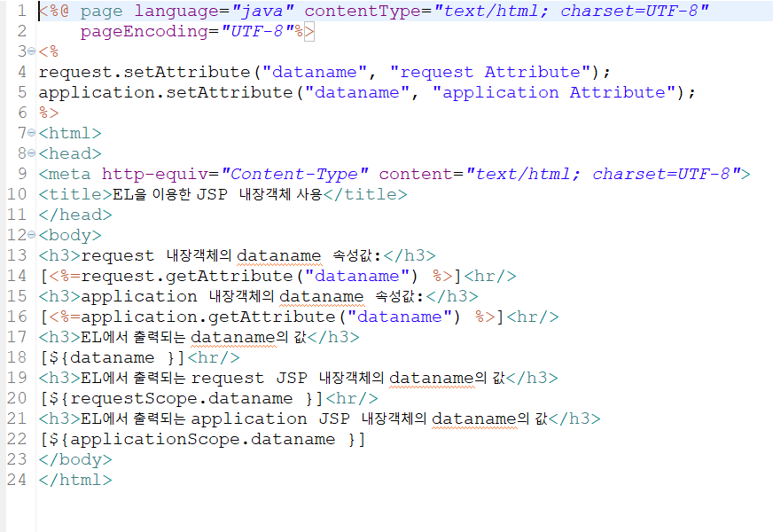Click ${applicationScope.dataname } on line 22
773x532 pixels.
[x=203, y=439]
